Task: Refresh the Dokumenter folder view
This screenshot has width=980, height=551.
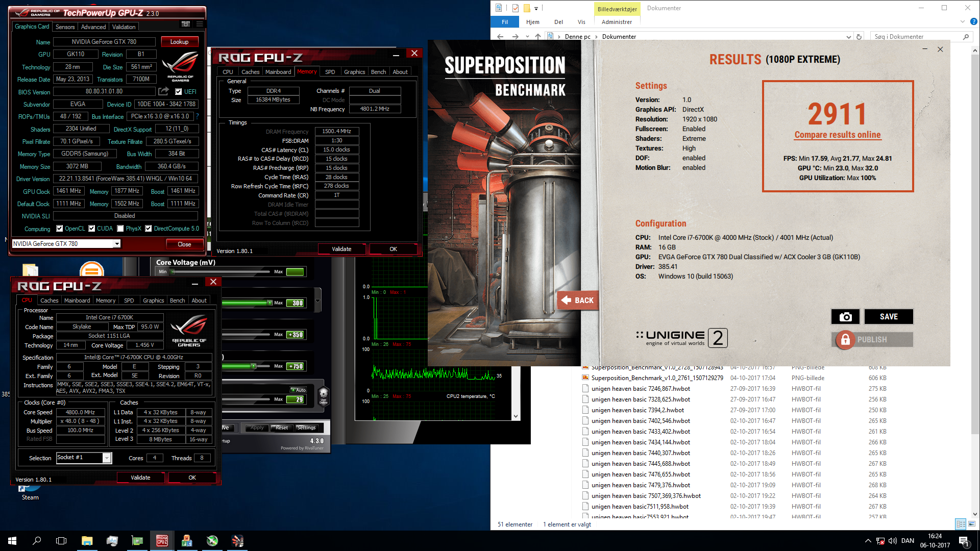Action: coord(859,37)
